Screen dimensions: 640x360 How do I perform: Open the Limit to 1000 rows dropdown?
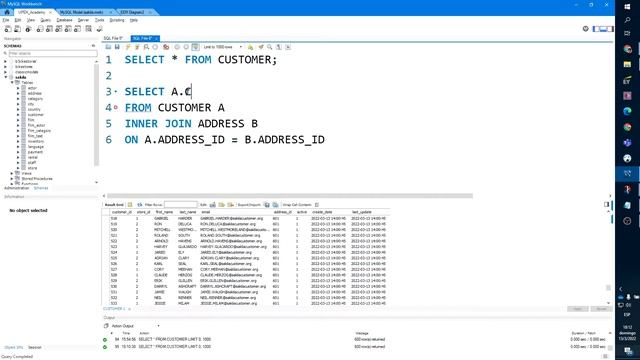click(222, 47)
